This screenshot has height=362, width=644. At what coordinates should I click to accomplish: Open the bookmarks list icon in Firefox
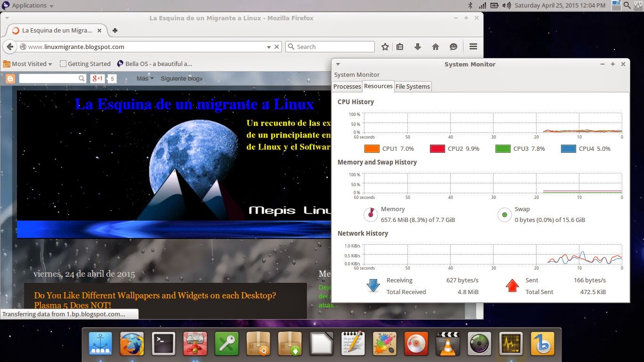tap(400, 47)
